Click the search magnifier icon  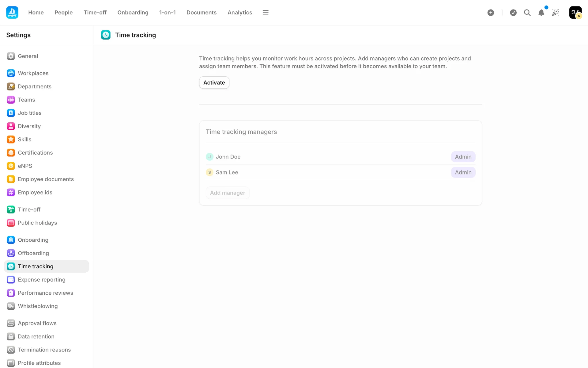click(527, 13)
